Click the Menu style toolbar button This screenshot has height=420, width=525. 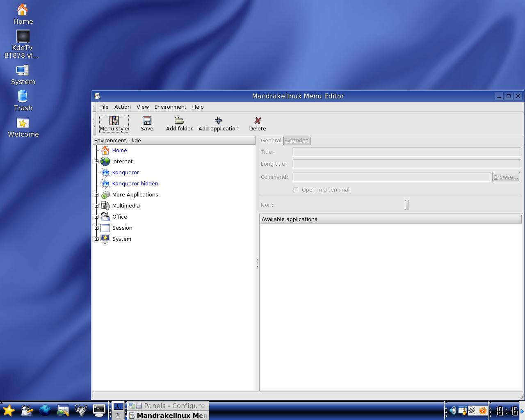tap(114, 123)
